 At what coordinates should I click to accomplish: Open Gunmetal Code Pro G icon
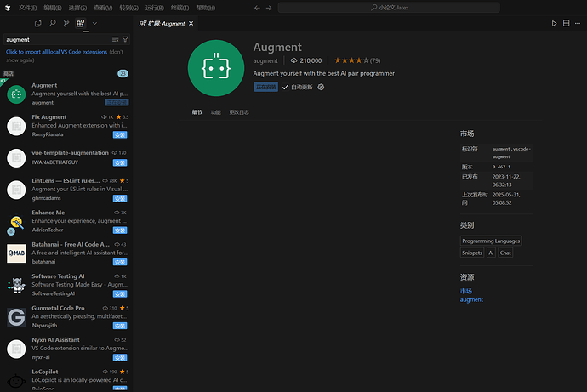click(x=16, y=317)
